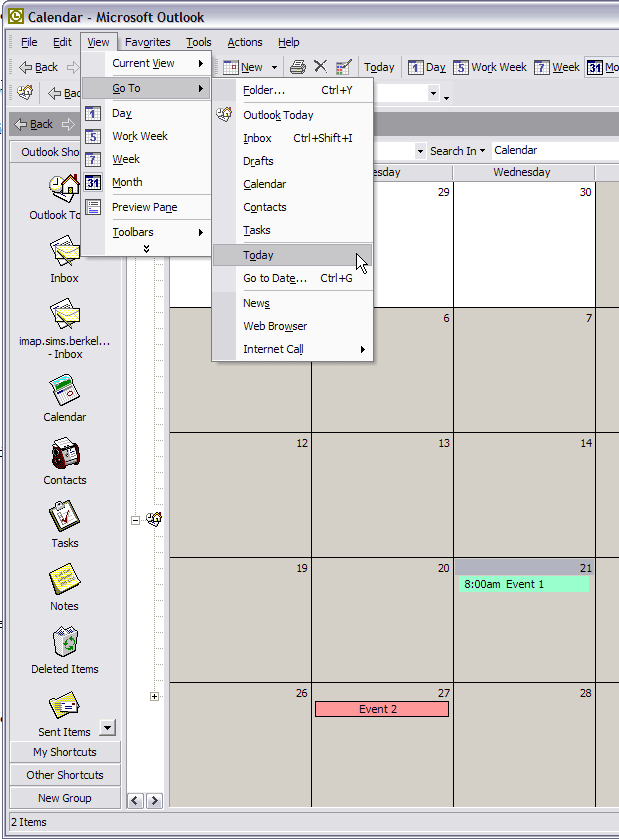The image size is (619, 839).
Task: Open the Search In dropdown
Action: [457, 151]
